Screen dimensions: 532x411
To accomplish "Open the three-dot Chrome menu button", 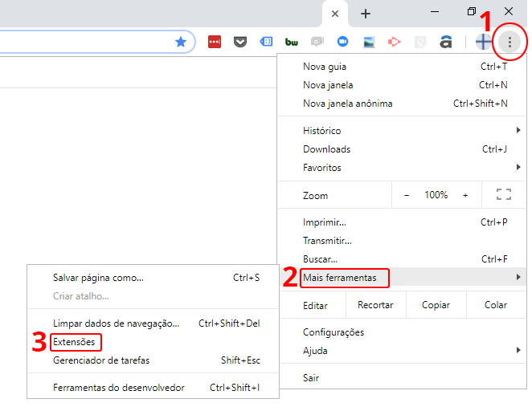I will [x=509, y=42].
